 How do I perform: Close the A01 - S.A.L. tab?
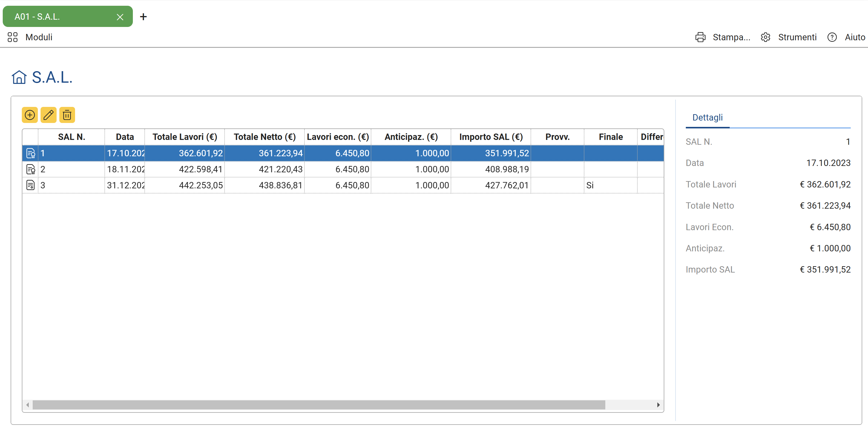click(120, 17)
